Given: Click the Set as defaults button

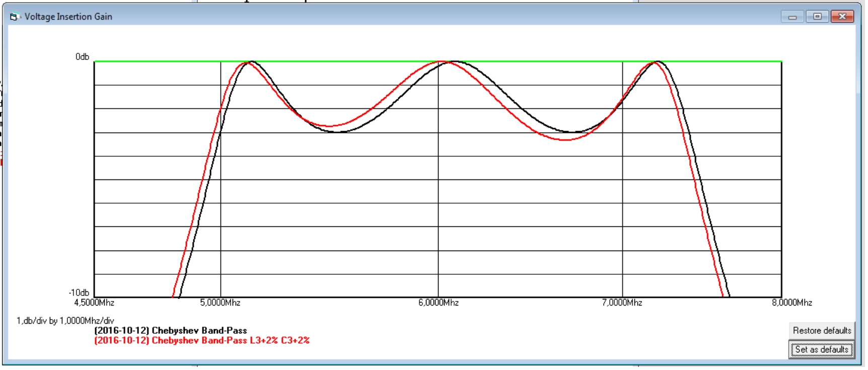Looking at the screenshot, I should tap(821, 349).
